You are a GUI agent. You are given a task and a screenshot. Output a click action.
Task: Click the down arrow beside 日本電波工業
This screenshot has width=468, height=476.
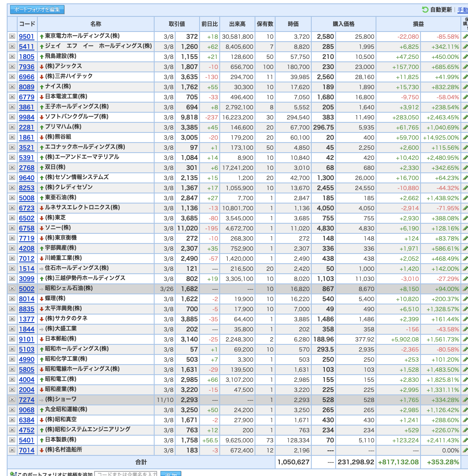tap(42, 97)
